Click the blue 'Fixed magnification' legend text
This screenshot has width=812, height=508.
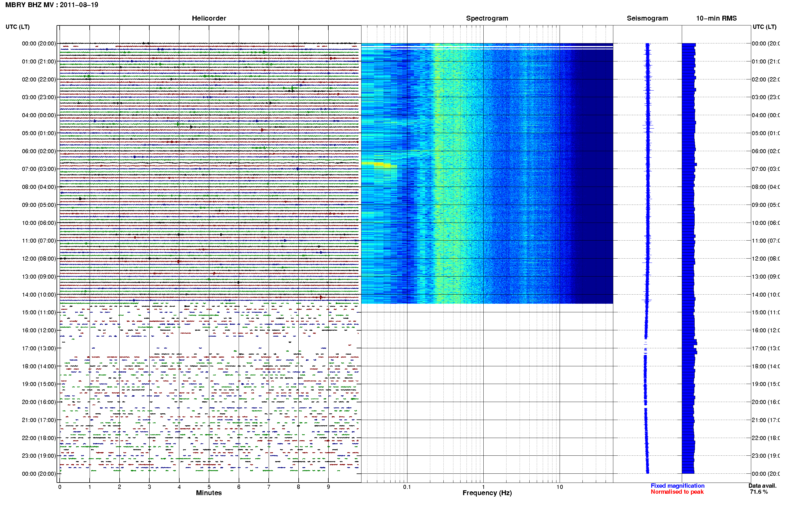coord(678,486)
